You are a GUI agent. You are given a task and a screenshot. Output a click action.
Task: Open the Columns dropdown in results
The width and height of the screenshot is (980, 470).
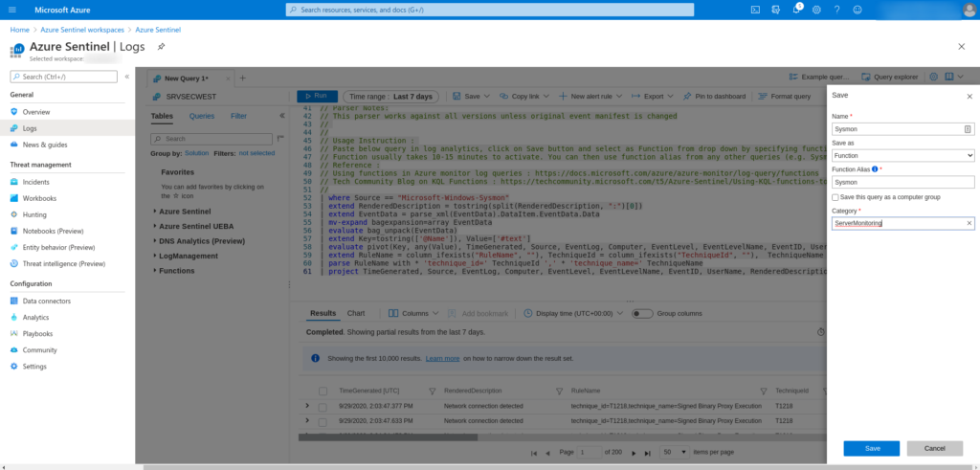[413, 313]
